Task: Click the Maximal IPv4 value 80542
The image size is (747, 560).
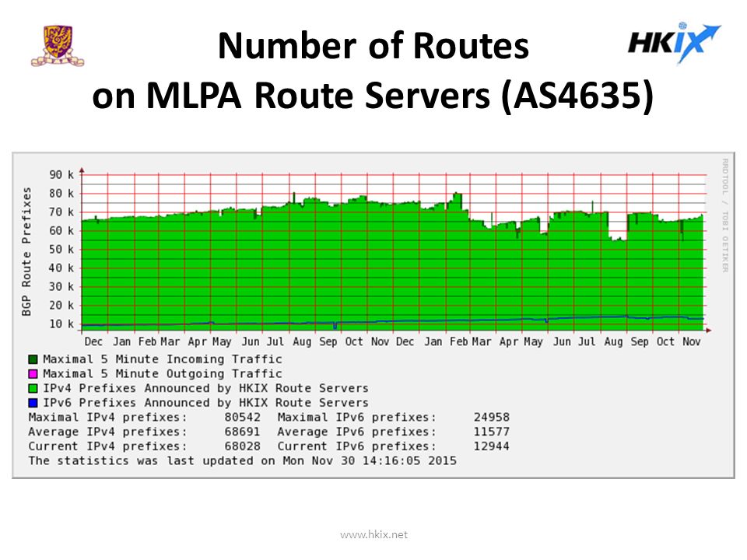Action: (243, 417)
